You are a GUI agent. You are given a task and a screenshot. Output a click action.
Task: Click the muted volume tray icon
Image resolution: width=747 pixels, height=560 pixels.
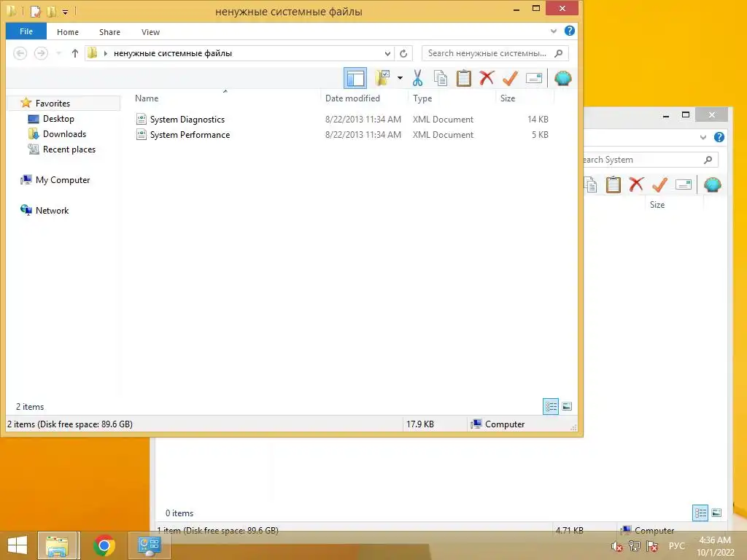[x=617, y=546]
